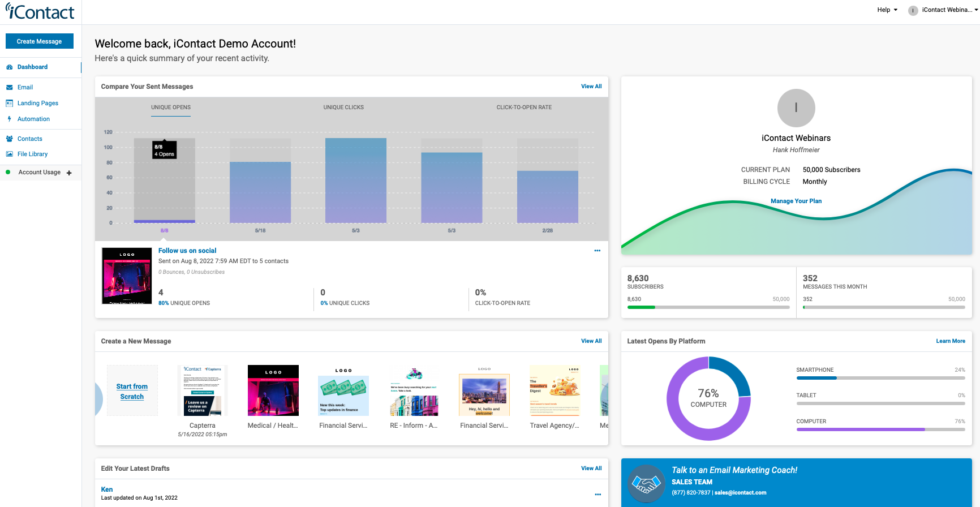Expand Account Usage with plus icon
This screenshot has width=980, height=507.
(x=69, y=173)
